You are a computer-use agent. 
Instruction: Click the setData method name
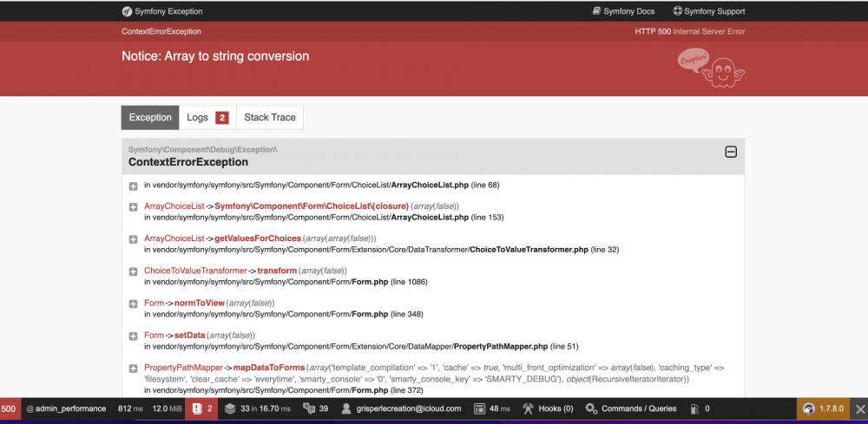(x=190, y=335)
